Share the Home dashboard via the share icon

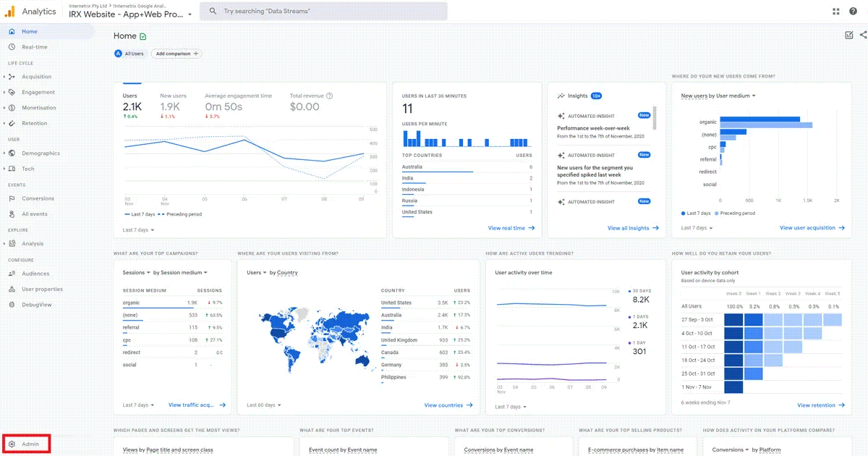[864, 35]
